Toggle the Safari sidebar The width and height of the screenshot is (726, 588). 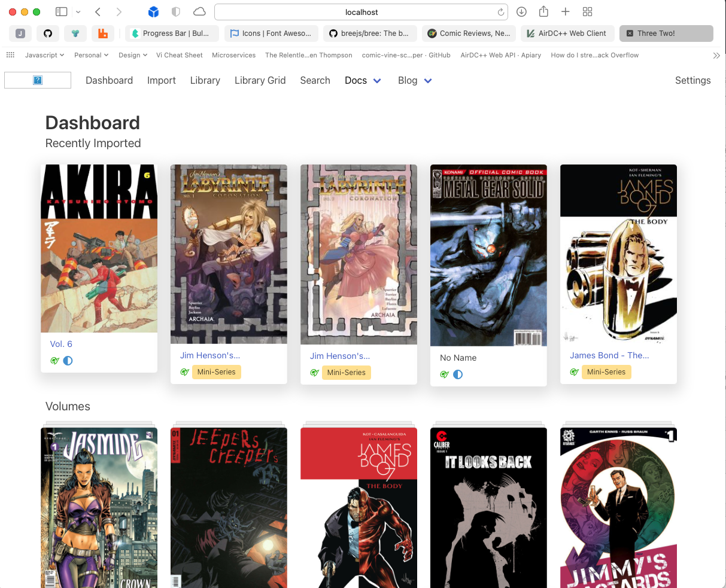[61, 12]
